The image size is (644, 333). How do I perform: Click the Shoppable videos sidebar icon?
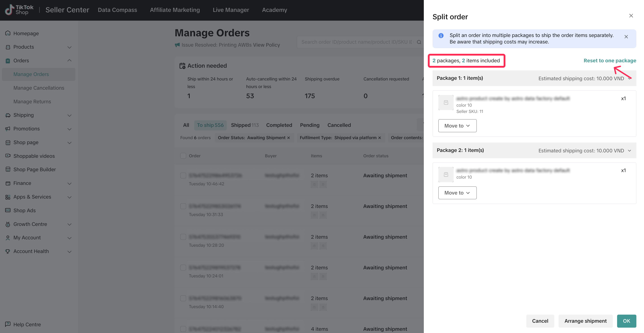8,156
